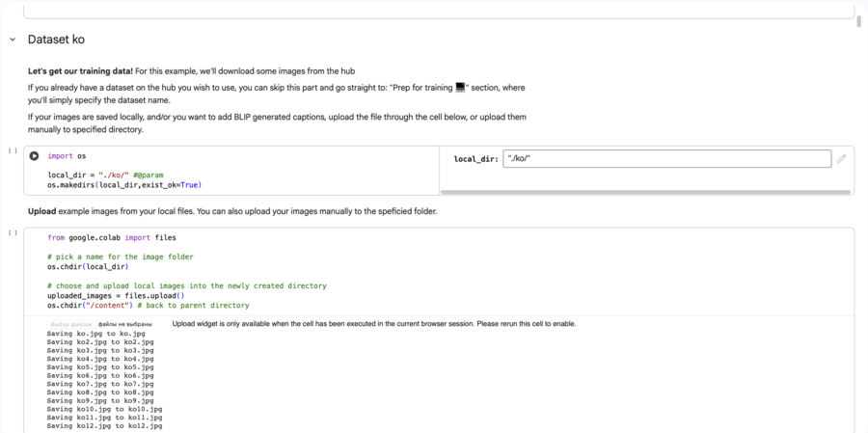Screen dimensions: 868x433
Task: Collapse the Dataset ko section
Action: click(x=13, y=40)
